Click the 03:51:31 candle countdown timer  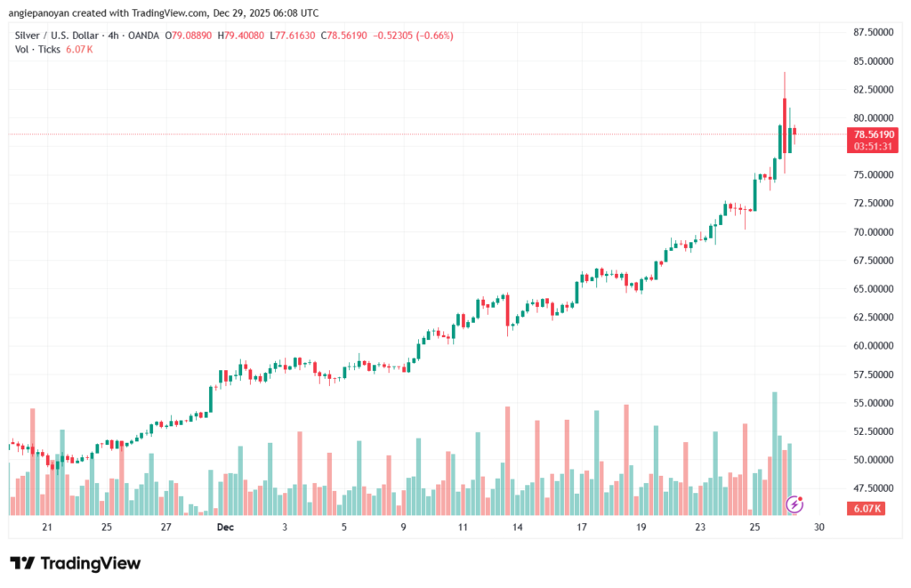pos(873,145)
